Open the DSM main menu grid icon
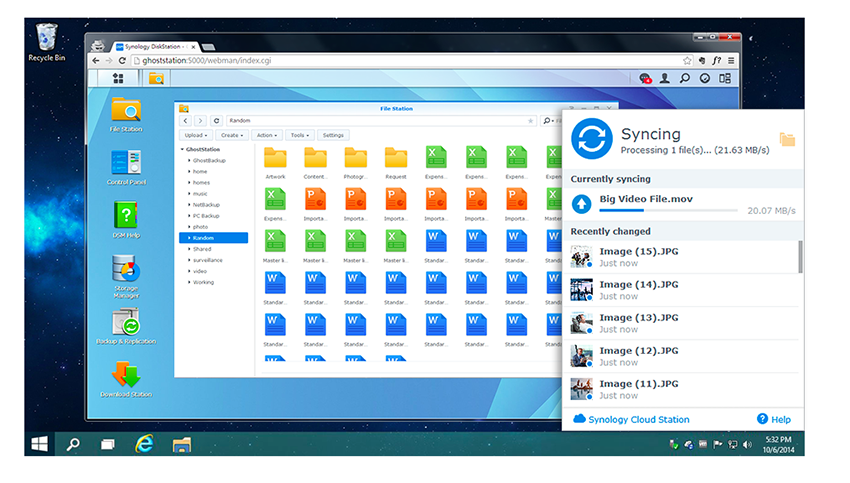This screenshot has height=483, width=850. (x=118, y=78)
